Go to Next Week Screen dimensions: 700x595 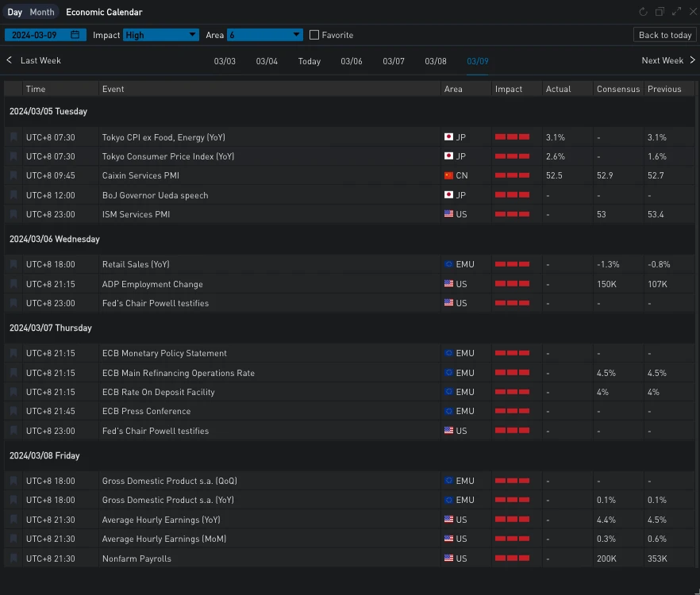click(x=668, y=60)
